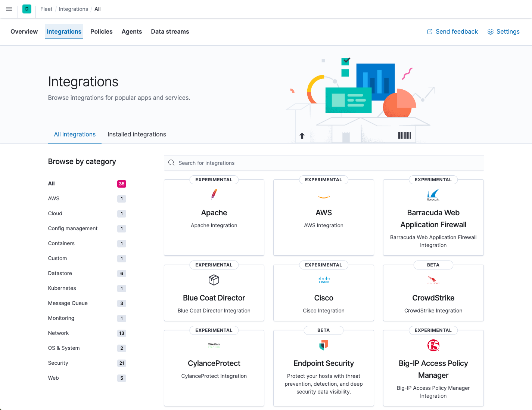Click the search for integrations field
Image resolution: width=532 pixels, height=410 pixels.
tap(323, 163)
